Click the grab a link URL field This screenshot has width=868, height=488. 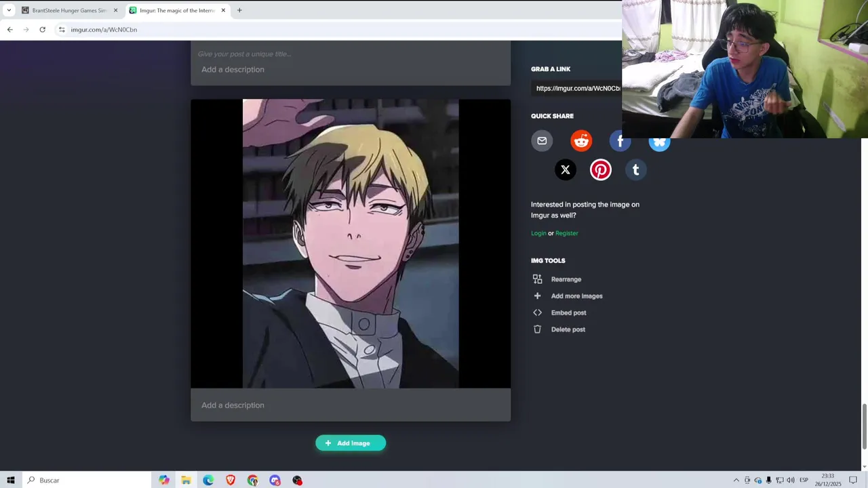click(x=576, y=88)
